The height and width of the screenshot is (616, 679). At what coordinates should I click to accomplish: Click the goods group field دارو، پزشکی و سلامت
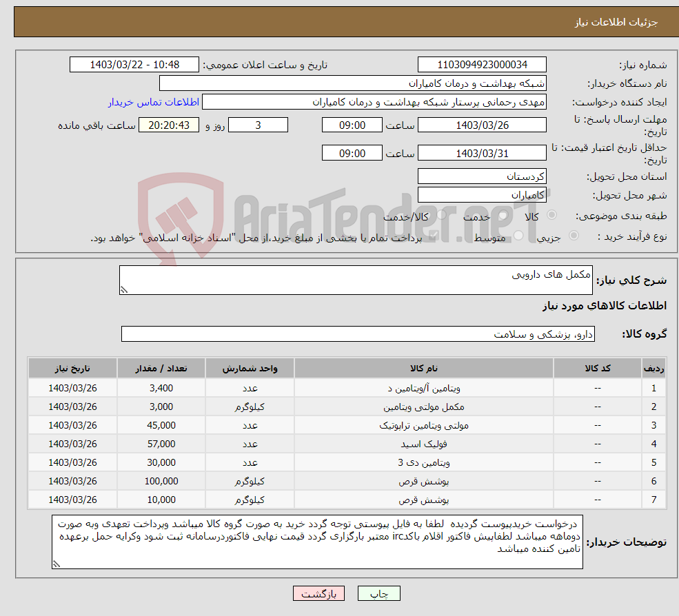[358, 334]
